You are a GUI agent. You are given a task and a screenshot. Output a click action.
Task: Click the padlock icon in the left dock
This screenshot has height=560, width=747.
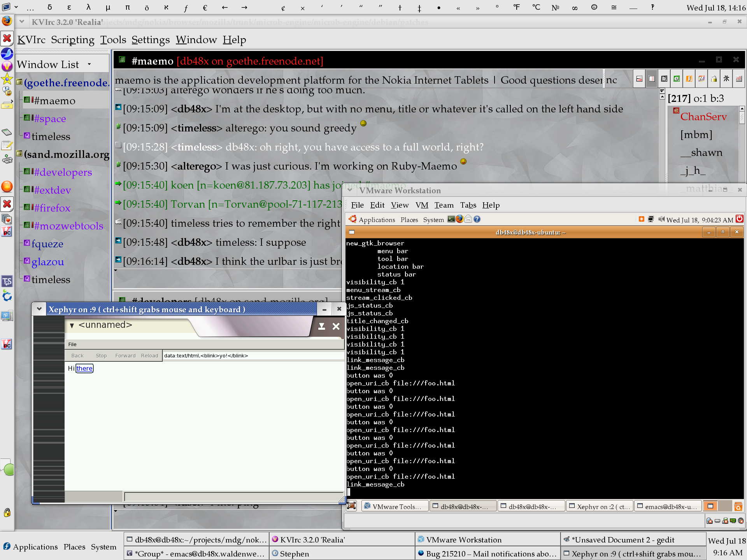tap(7, 513)
